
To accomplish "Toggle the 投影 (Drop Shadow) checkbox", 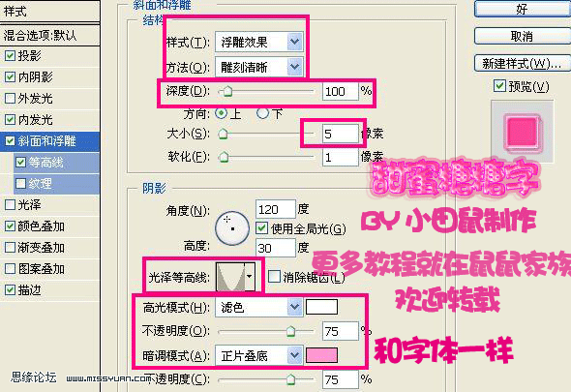I will [10, 56].
